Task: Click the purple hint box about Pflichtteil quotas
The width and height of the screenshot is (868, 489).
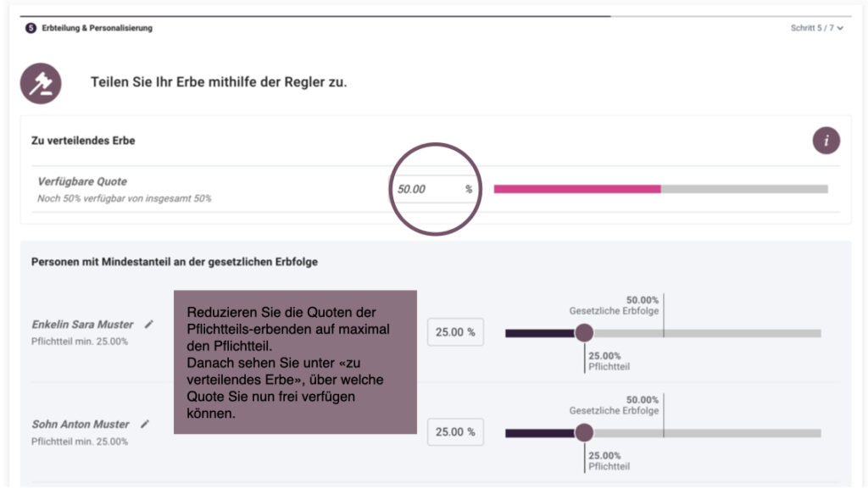Action: point(295,362)
